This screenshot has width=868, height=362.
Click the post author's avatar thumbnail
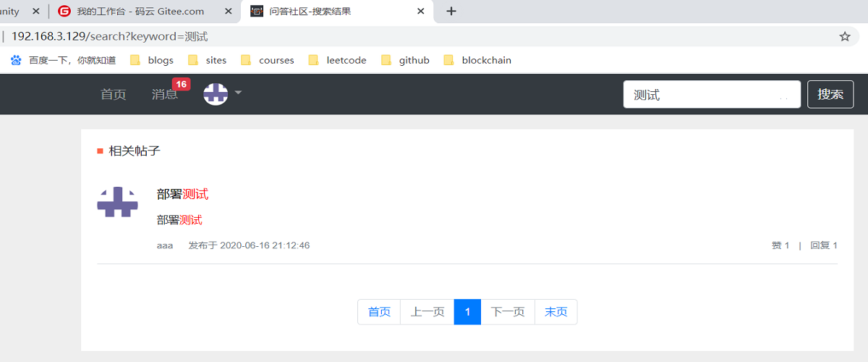point(117,202)
